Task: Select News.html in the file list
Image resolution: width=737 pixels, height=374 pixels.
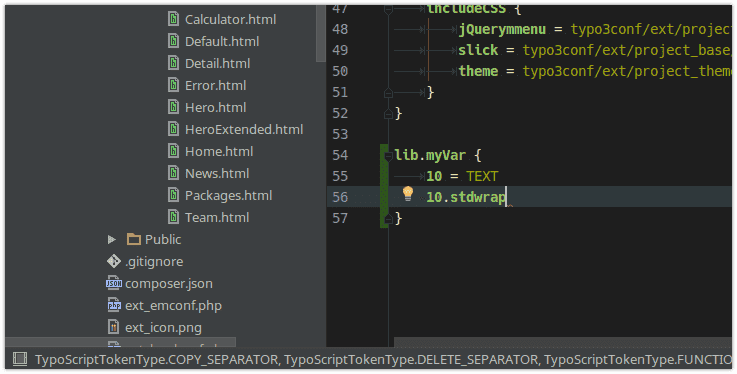Action: [x=217, y=173]
